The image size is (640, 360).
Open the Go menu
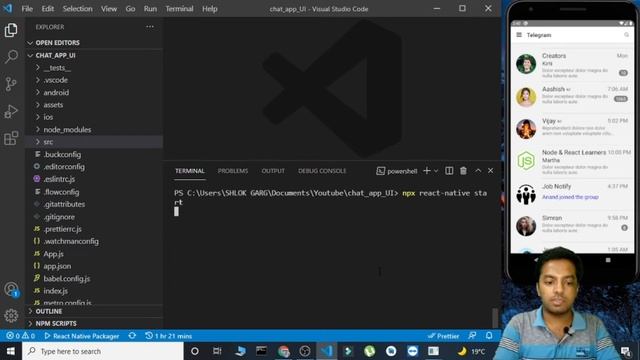point(130,9)
